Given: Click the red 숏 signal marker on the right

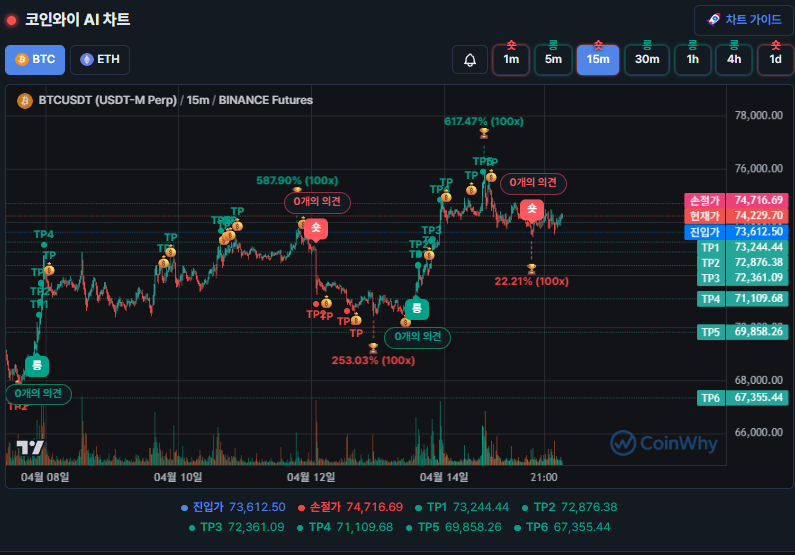Looking at the screenshot, I should tap(532, 209).
